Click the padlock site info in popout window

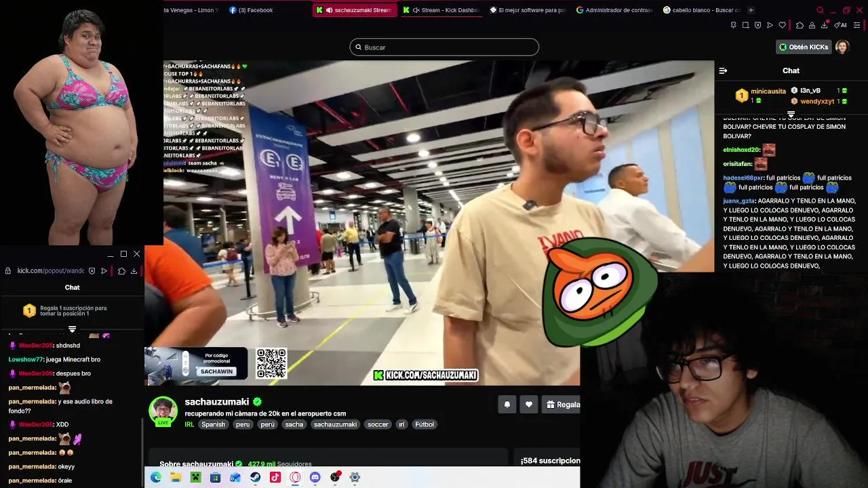tap(8, 270)
